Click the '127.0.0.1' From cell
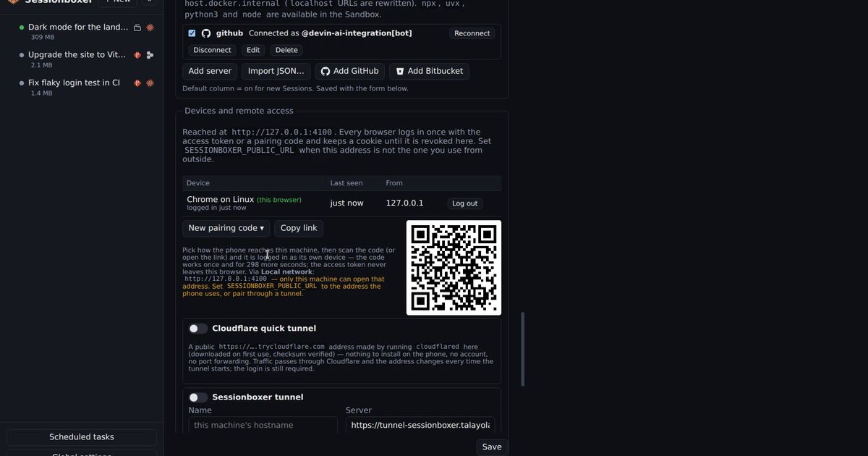 (405, 203)
